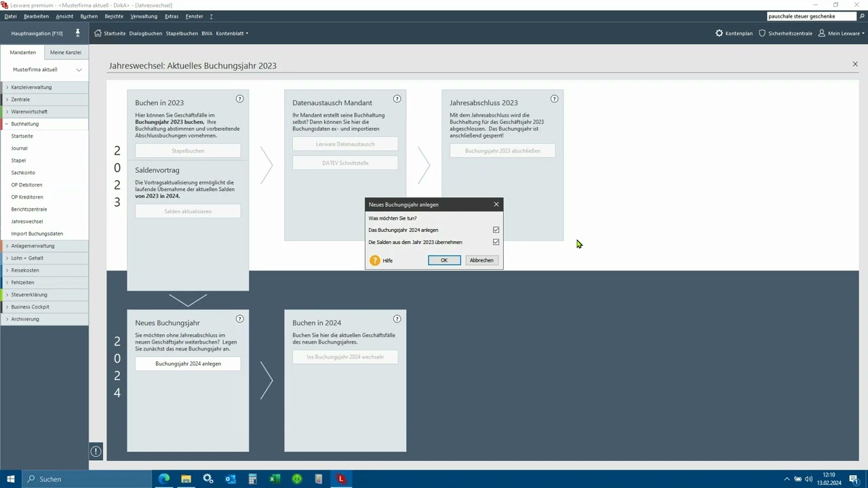Click Buchungsjahr 2024 anlegen button
The width and height of the screenshot is (868, 488).
point(188,364)
